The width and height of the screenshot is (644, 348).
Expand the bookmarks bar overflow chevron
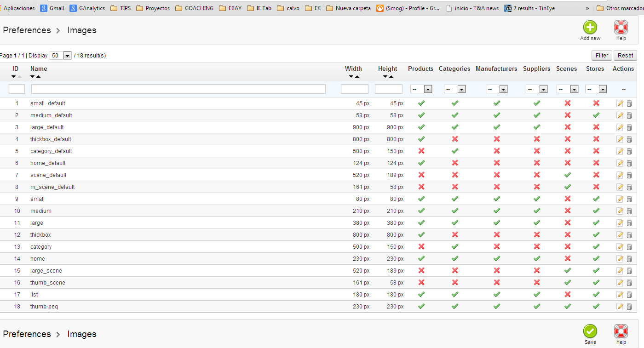(587, 8)
